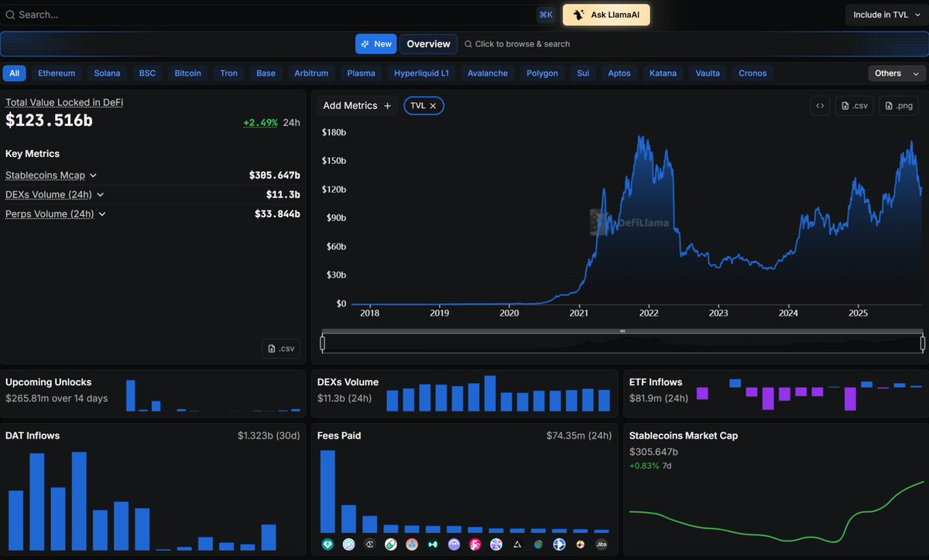Click the top center grip of range slider

622,331
